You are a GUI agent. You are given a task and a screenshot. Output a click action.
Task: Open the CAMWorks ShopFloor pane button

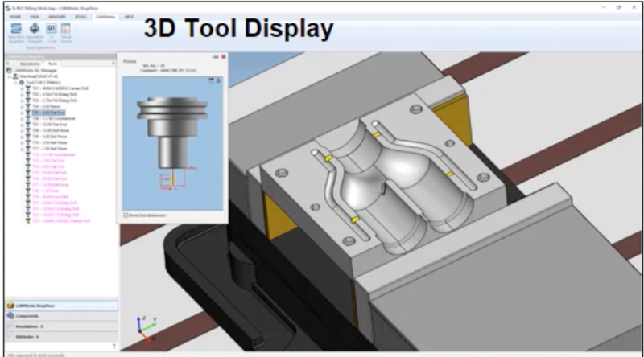tap(62, 306)
